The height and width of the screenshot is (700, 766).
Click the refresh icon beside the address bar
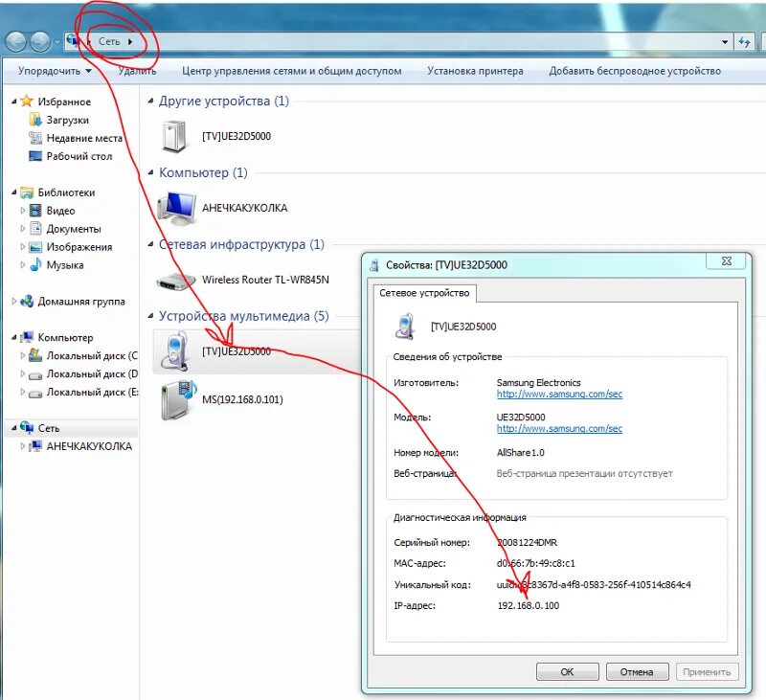[745, 41]
